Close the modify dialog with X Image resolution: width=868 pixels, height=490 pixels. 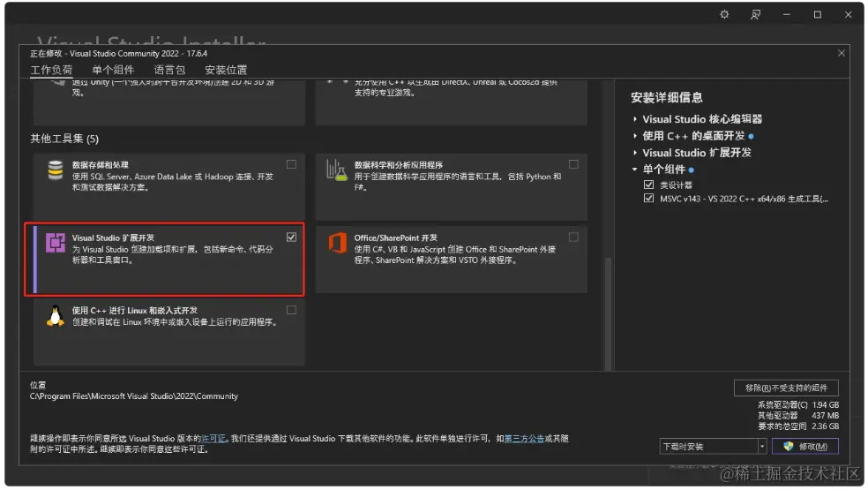click(841, 53)
